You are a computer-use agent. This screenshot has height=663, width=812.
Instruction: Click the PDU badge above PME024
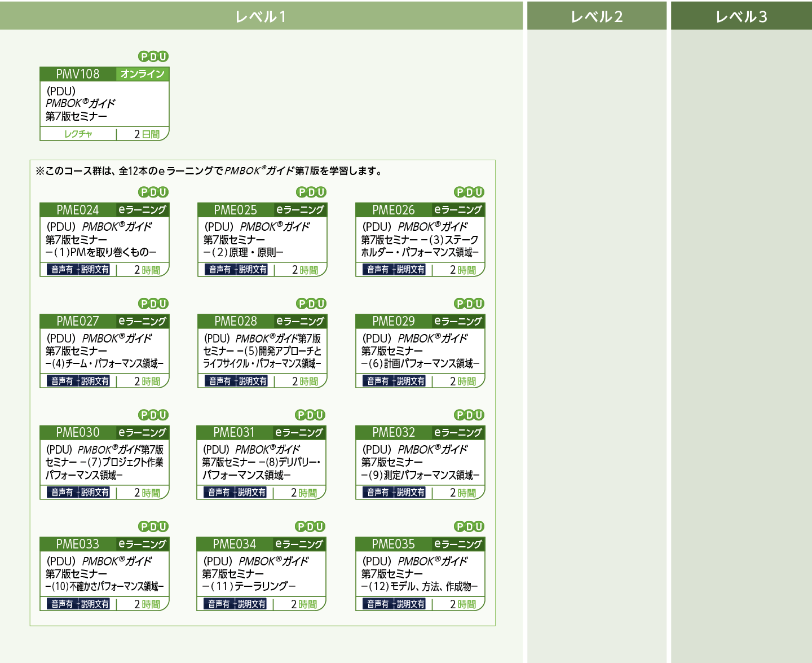[x=153, y=192]
